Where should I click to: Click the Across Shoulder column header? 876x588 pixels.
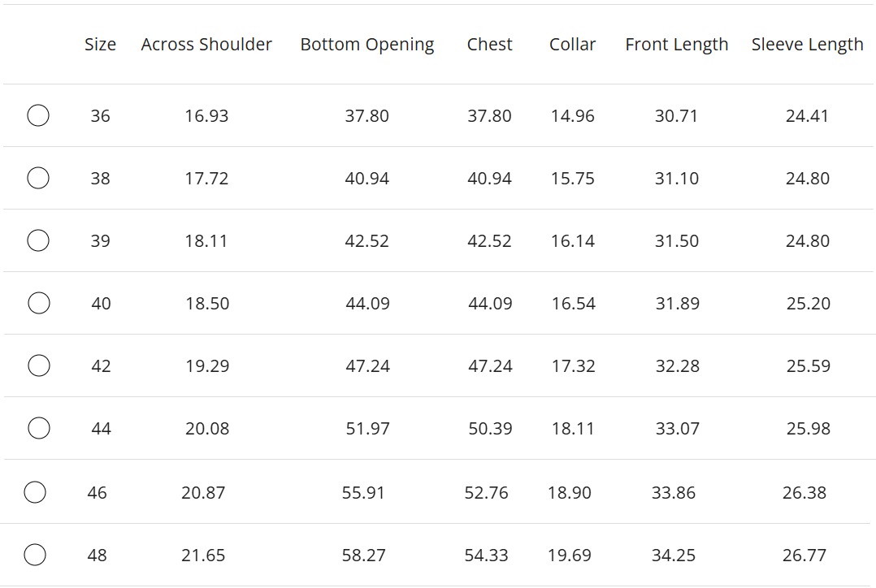click(206, 45)
